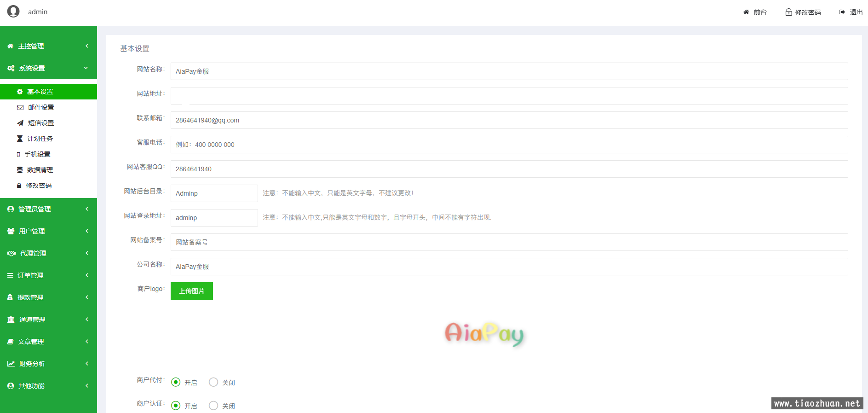This screenshot has width=868, height=413.
Task: Click the 客服电话 input field
Action: (x=509, y=145)
